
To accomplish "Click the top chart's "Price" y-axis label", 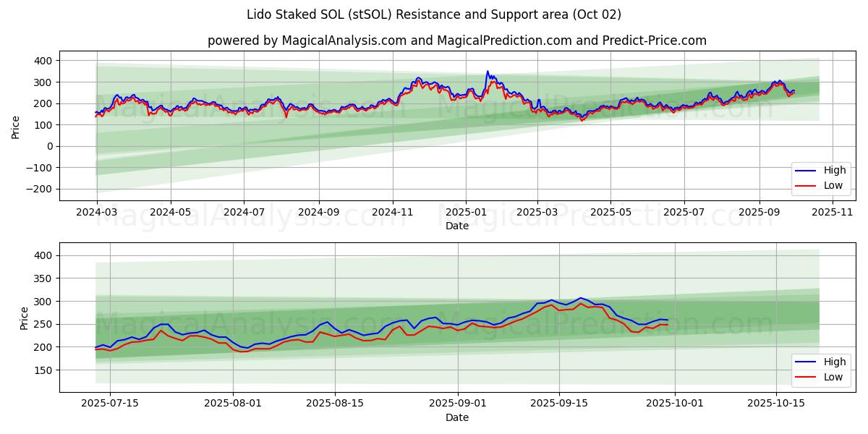I will (x=16, y=126).
